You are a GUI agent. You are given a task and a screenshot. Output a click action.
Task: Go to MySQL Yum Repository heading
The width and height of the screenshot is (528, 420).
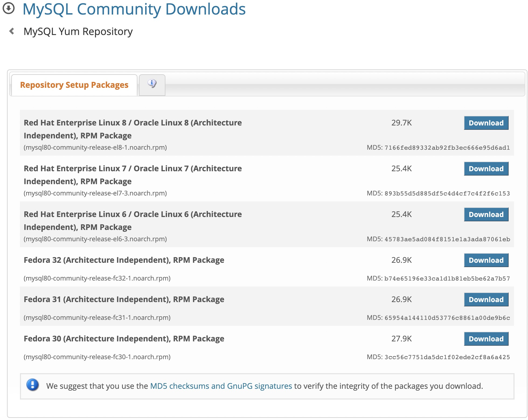click(x=78, y=31)
